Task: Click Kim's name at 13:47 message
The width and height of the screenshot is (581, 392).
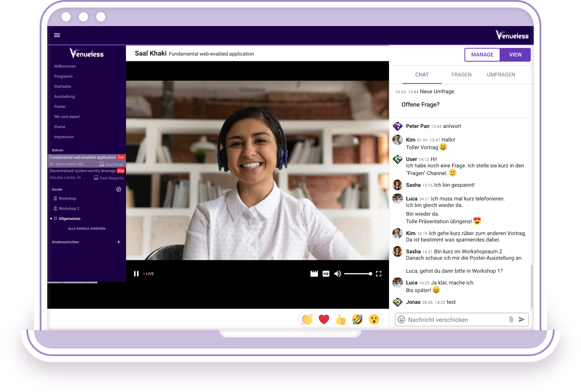Action: 411,140
